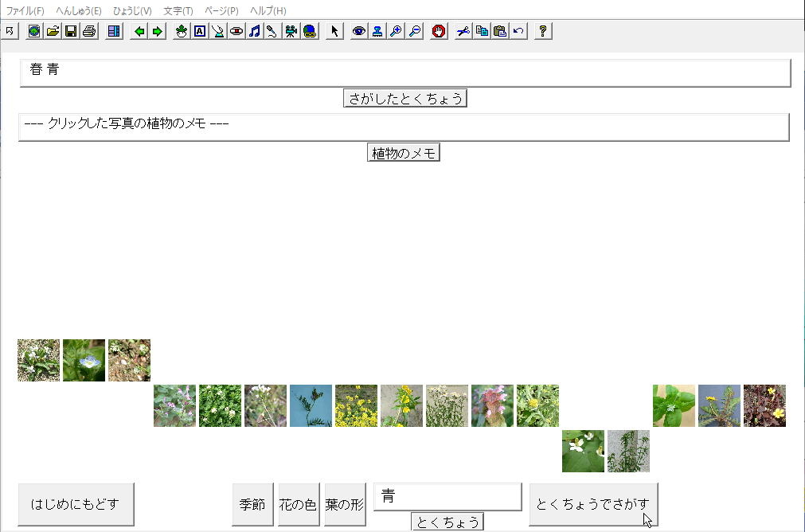The height and width of the screenshot is (532, 805).
Task: Click the movie camera icon
Action: click(291, 31)
